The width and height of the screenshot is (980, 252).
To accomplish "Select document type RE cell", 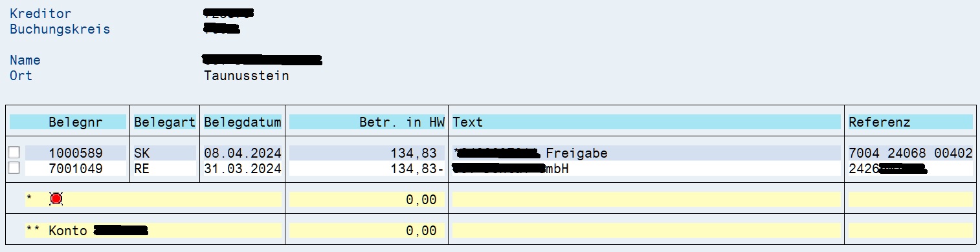I will point(165,169).
